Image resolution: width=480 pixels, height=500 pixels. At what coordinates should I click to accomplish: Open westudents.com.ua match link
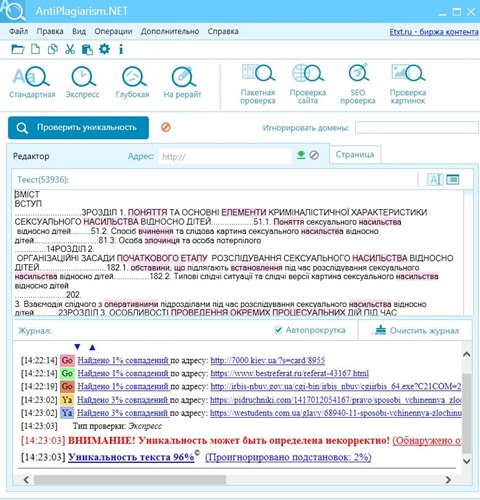[x=336, y=413]
